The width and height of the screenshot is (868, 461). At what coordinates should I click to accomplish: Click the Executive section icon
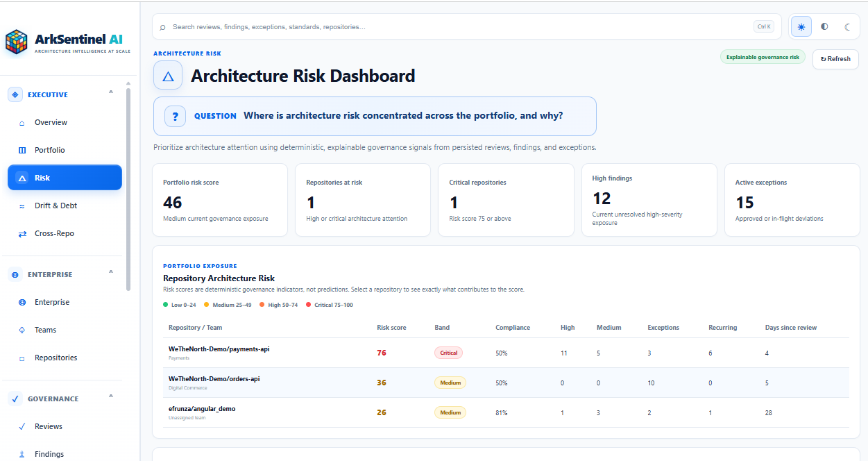(x=15, y=94)
